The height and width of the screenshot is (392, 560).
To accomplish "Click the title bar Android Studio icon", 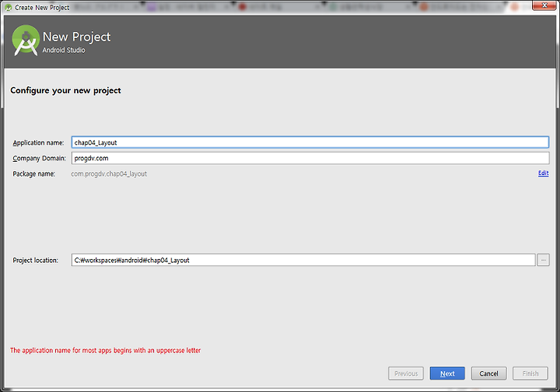I will click(x=9, y=8).
